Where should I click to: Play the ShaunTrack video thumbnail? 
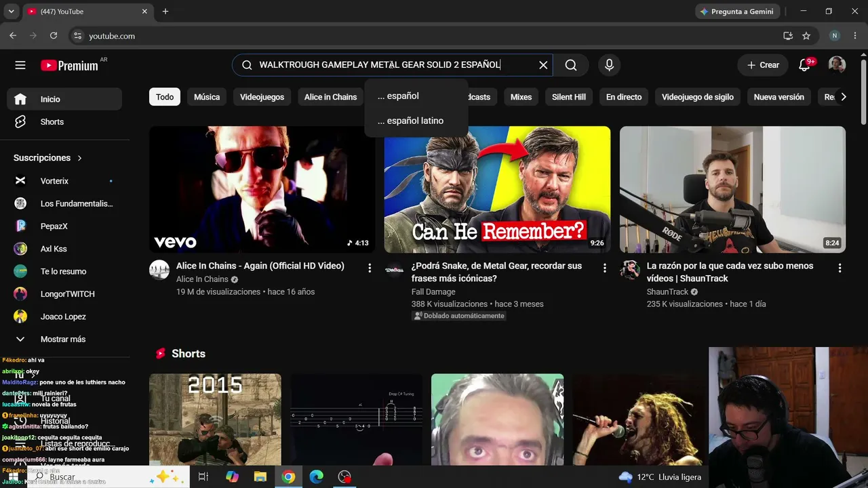[x=732, y=190]
